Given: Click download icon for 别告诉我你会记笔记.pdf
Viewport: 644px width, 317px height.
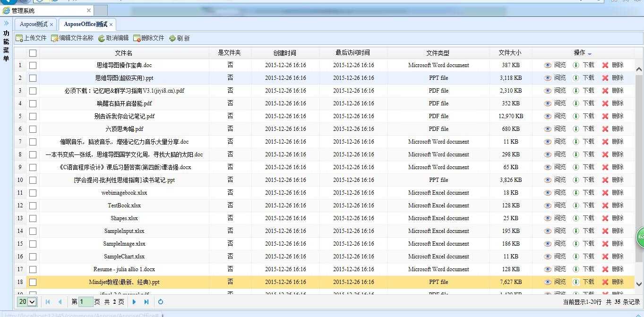Looking at the screenshot, I should click(x=576, y=116).
